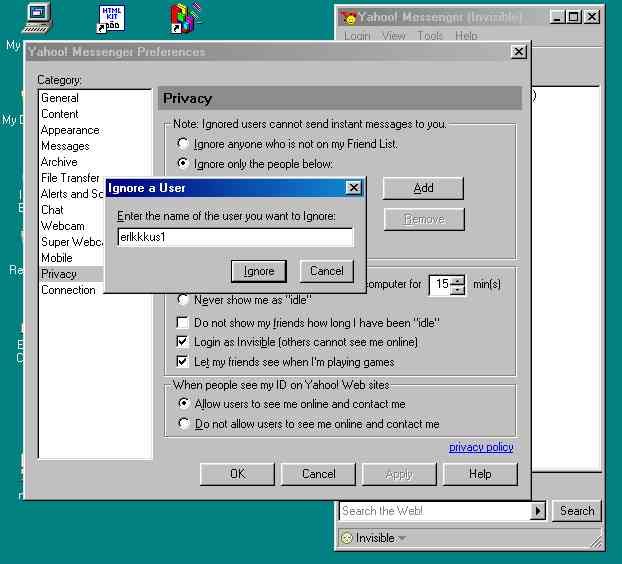The width and height of the screenshot is (622, 564).
Task: Select Ignore only the people below
Action: [183, 163]
